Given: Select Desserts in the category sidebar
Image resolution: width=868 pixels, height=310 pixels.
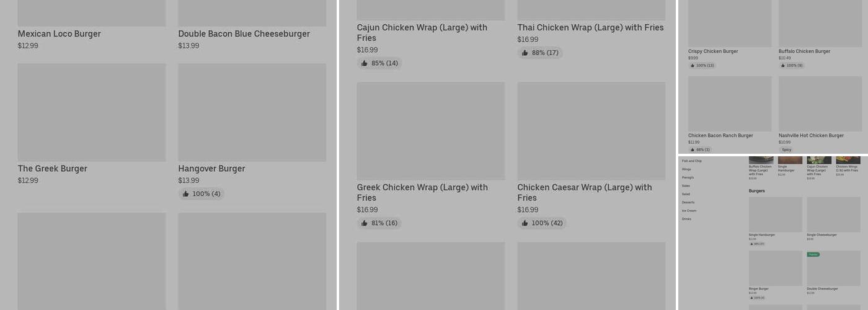Looking at the screenshot, I should pyautogui.click(x=688, y=202).
